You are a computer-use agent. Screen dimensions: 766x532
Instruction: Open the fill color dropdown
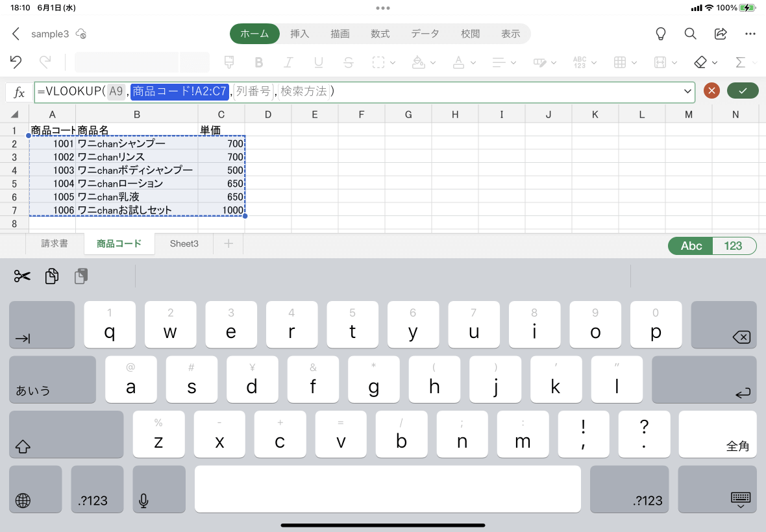coord(423,62)
